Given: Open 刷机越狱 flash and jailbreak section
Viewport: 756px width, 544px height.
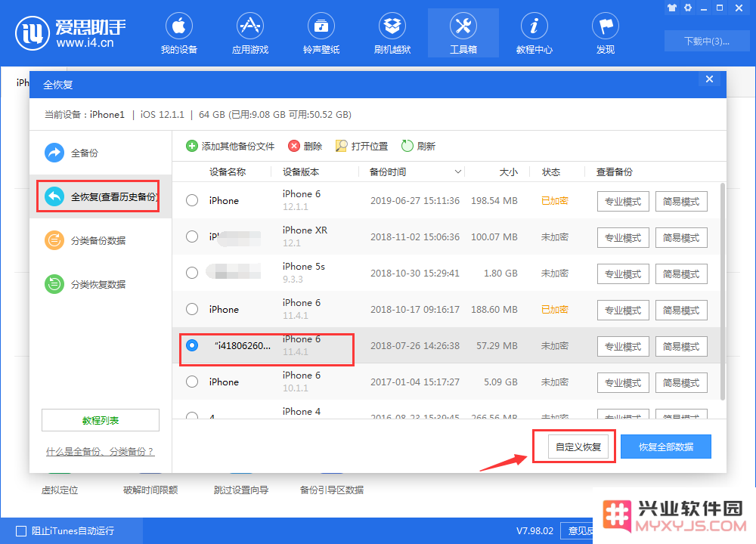Looking at the screenshot, I should (392, 34).
